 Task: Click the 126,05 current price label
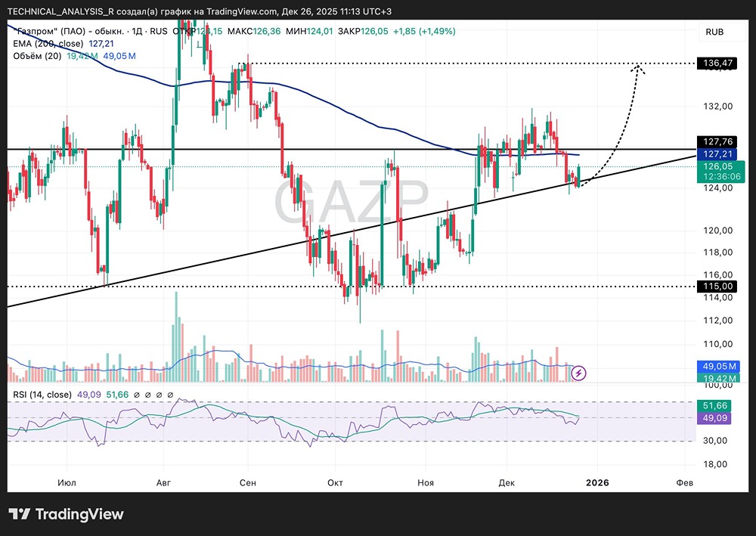[718, 166]
